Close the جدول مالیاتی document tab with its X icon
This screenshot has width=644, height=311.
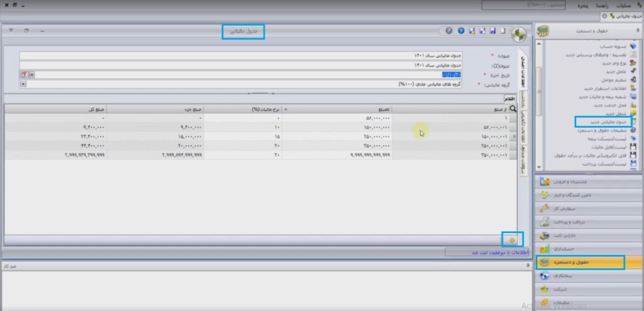click(x=604, y=16)
